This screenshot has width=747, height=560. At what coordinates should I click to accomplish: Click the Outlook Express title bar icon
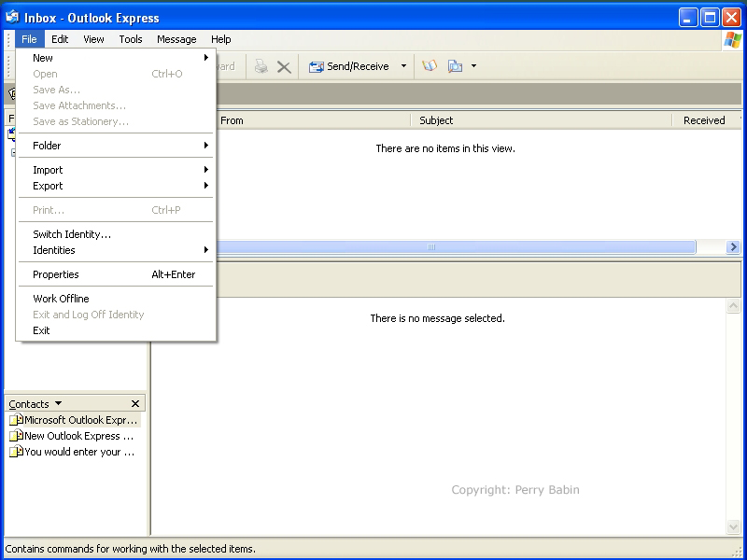coord(12,18)
